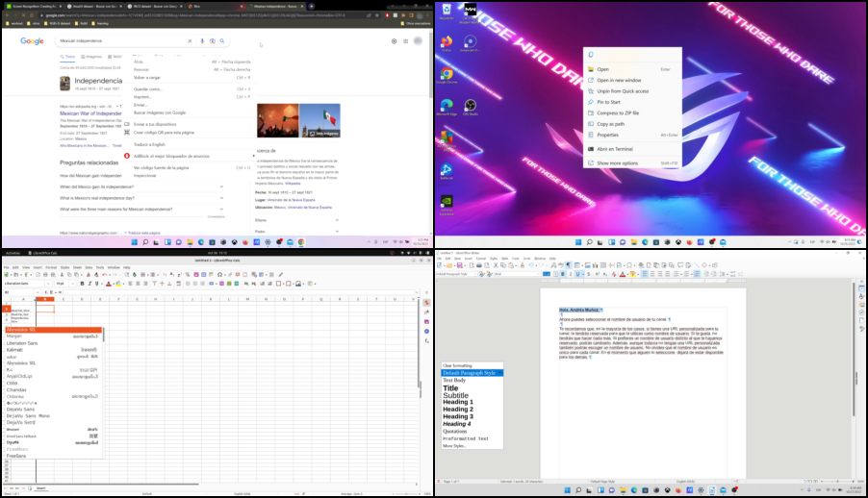The width and height of the screenshot is (868, 498).
Task: Click the Save icon in the Writer toolbar
Action: 459,265
